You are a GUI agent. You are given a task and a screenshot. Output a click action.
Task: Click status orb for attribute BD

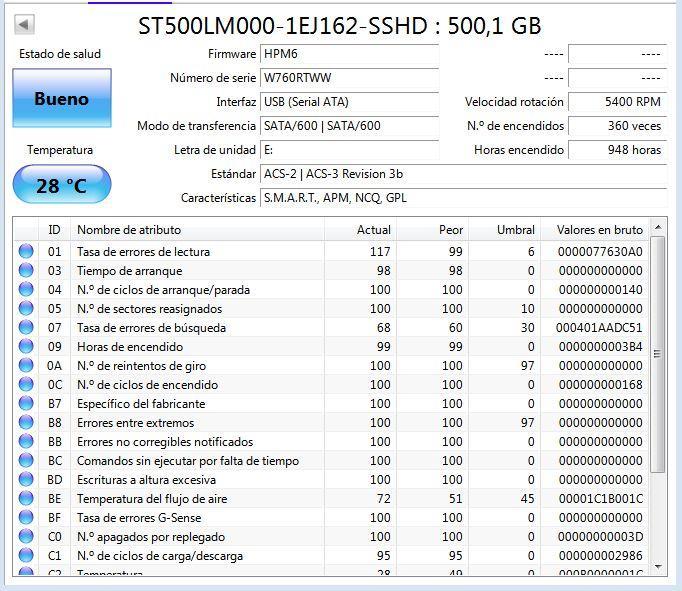coord(26,479)
